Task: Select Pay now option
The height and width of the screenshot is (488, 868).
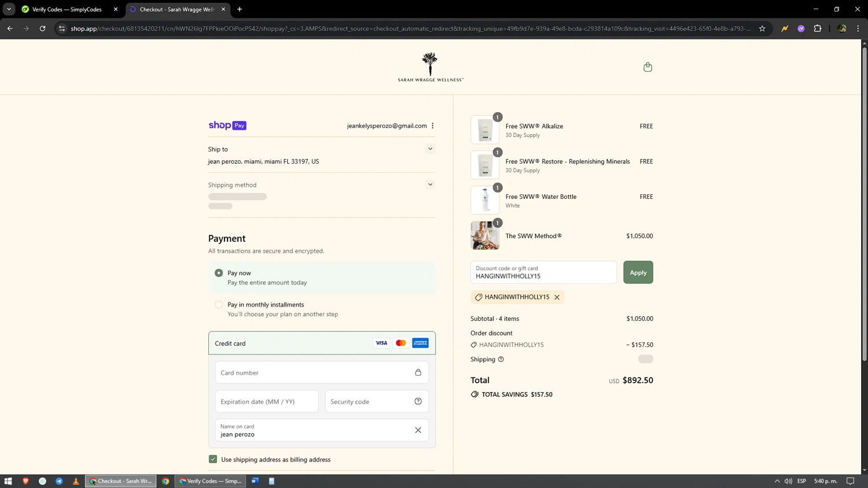Action: click(219, 273)
